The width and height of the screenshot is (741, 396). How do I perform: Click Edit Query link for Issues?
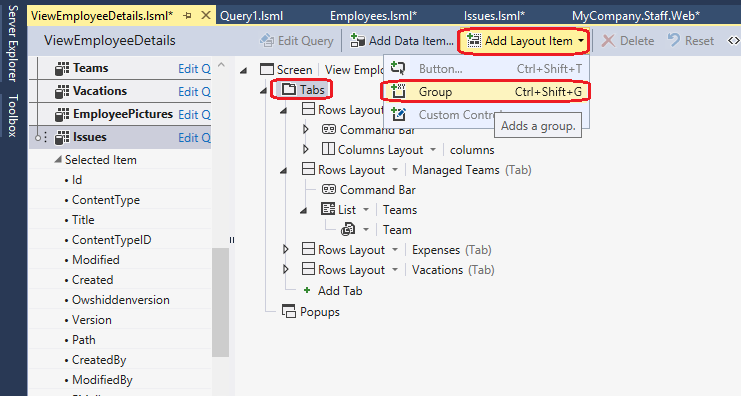tap(194, 138)
